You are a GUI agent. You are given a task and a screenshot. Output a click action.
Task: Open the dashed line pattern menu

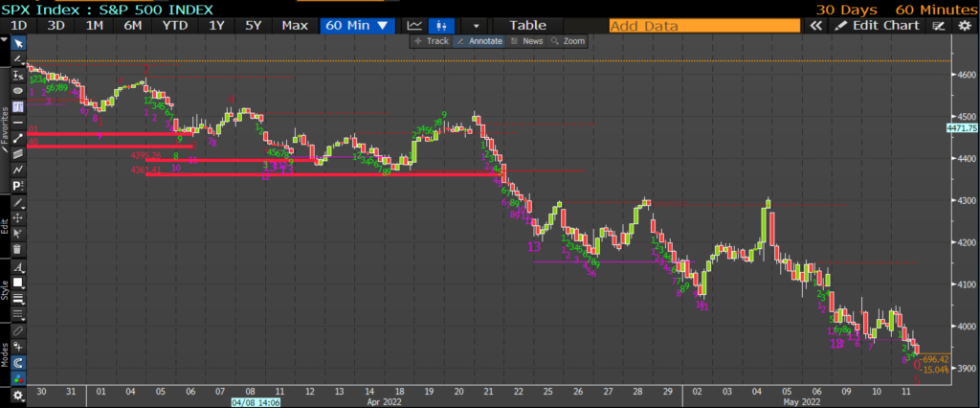pyautogui.click(x=18, y=313)
